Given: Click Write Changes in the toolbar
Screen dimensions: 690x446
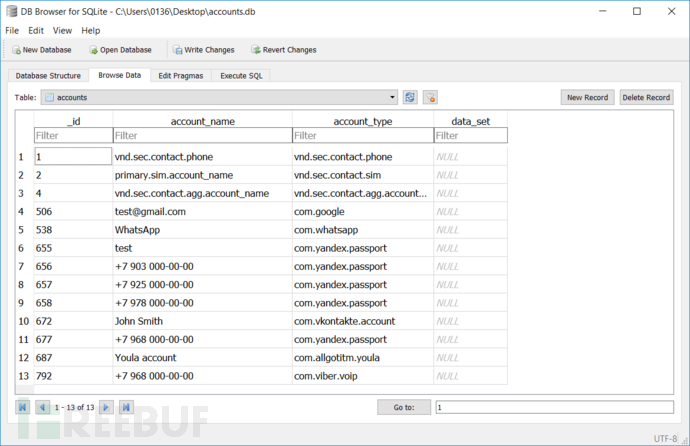Looking at the screenshot, I should (x=204, y=50).
